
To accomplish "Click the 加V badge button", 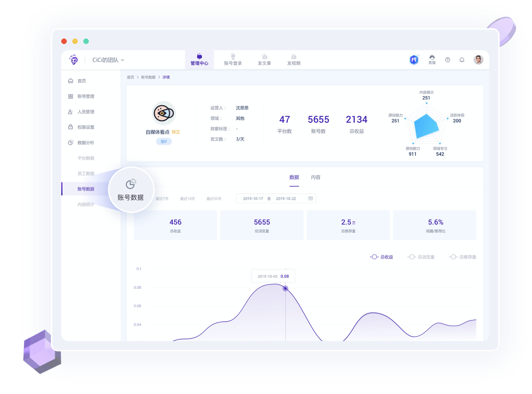I will pyautogui.click(x=164, y=141).
